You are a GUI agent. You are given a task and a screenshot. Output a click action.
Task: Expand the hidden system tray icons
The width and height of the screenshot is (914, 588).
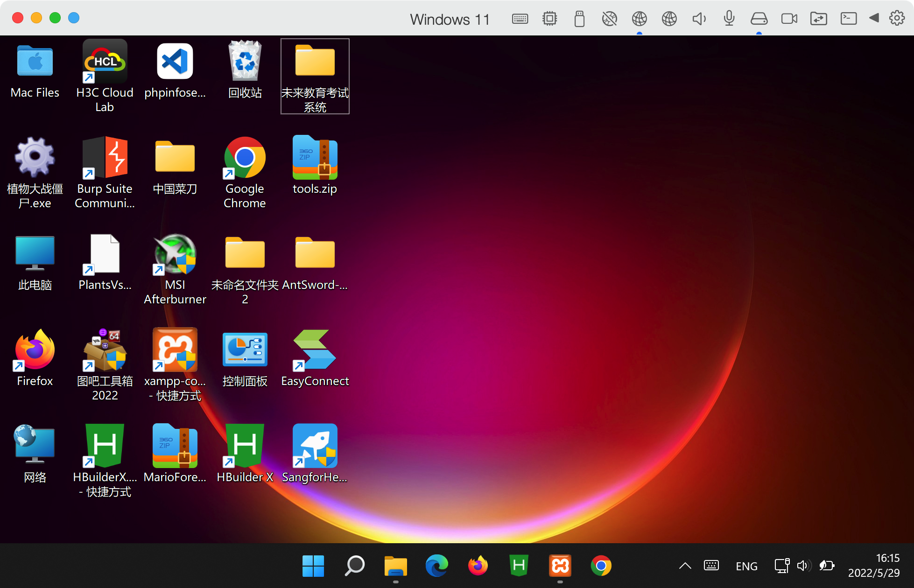685,566
